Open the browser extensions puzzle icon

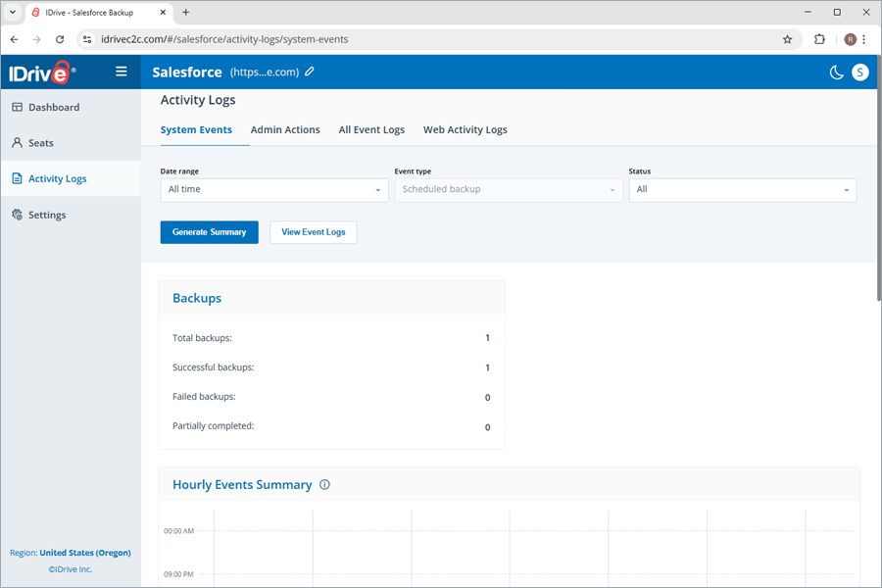819,39
